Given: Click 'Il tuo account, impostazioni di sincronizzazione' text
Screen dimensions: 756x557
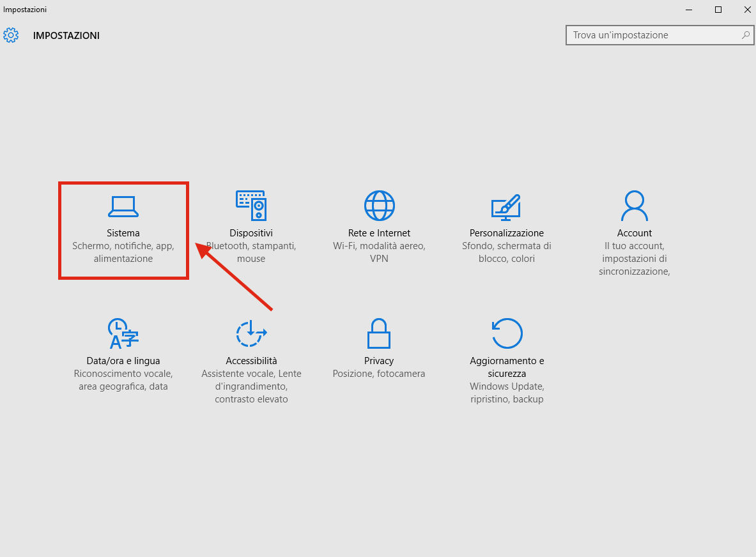Looking at the screenshot, I should (x=635, y=258).
